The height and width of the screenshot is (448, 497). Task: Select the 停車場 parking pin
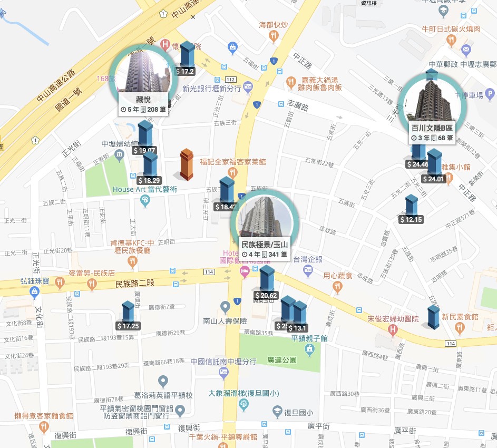pyautogui.click(x=490, y=94)
